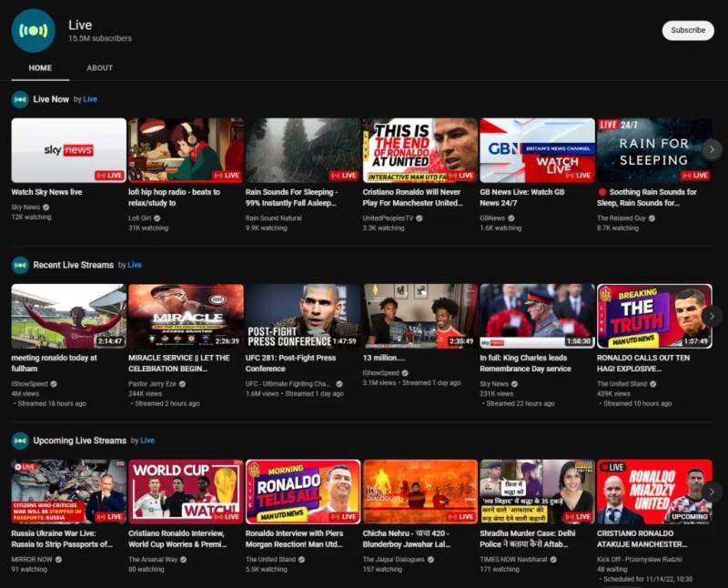Open King Charles Remembrance Day thumbnail
This screenshot has height=588, width=728.
coord(537,316)
